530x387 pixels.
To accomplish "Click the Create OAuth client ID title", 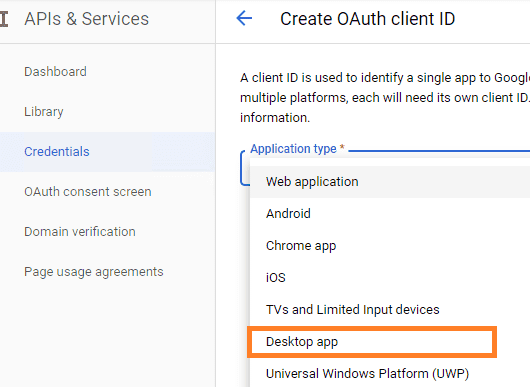I will tap(368, 19).
